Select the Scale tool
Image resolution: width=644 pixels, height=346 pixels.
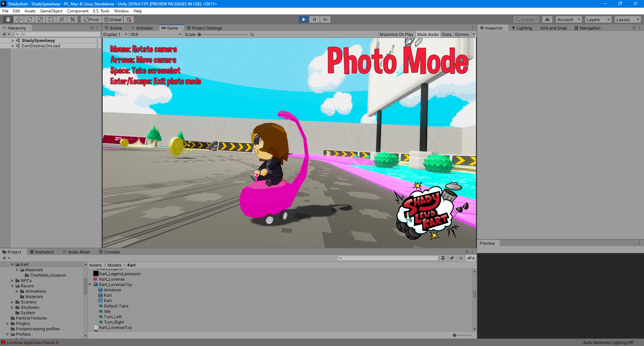(40, 19)
